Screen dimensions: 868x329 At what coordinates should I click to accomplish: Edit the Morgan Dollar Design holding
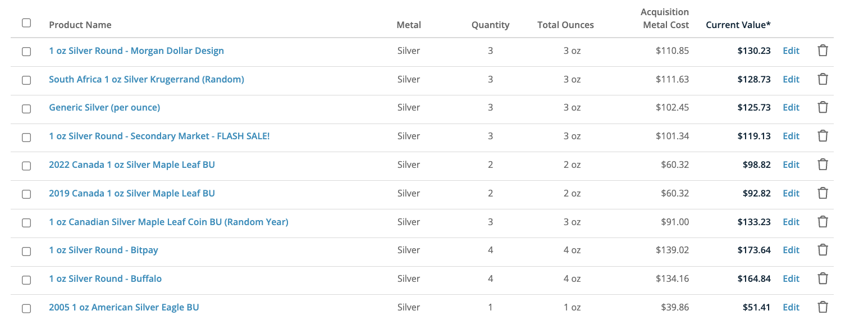coord(791,51)
